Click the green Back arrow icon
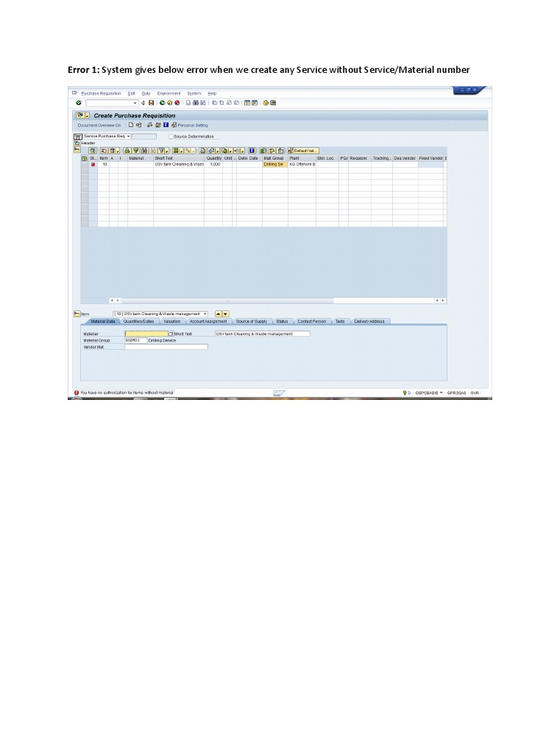 point(162,103)
